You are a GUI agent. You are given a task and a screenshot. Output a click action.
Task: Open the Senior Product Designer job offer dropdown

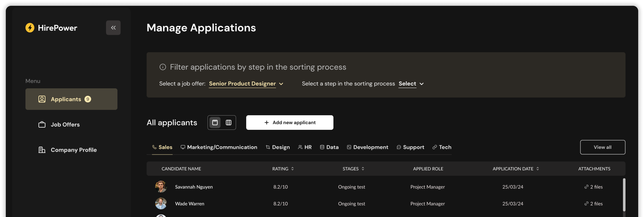246,84
